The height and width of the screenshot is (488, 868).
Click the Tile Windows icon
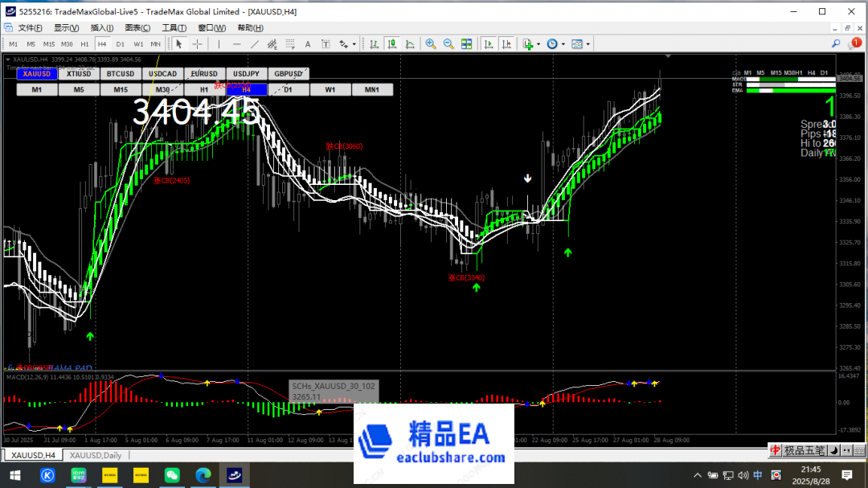tap(467, 43)
